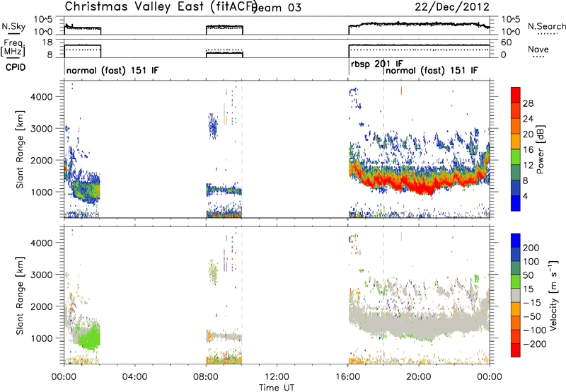Click the 3000 tick on the velocity panel

pos(41,275)
